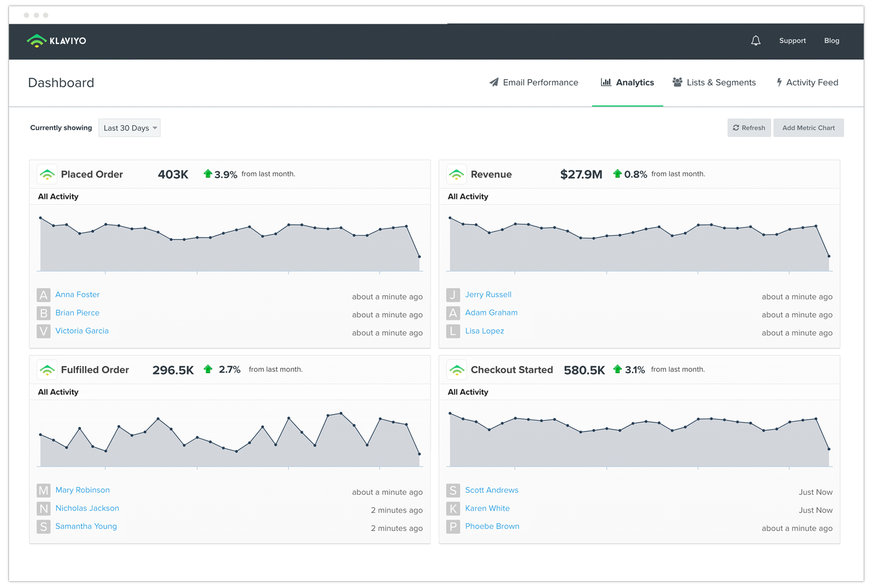Click the Add Metric Chart button
Viewport: 871px width, 588px height.
point(808,128)
